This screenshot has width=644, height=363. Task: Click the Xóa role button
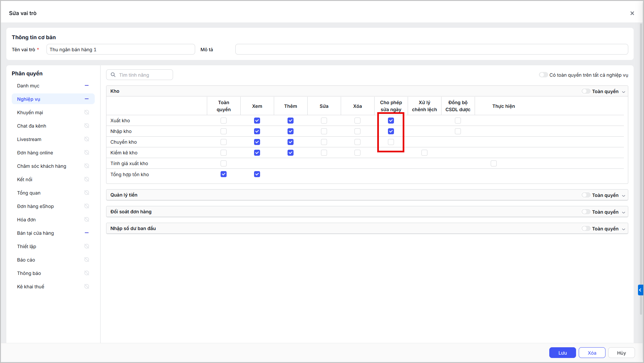(x=592, y=353)
